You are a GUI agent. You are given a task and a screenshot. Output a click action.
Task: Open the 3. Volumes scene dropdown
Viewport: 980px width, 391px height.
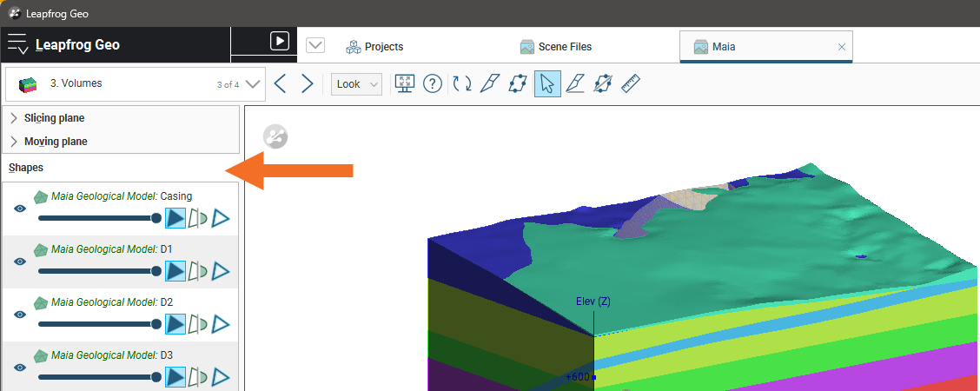253,84
